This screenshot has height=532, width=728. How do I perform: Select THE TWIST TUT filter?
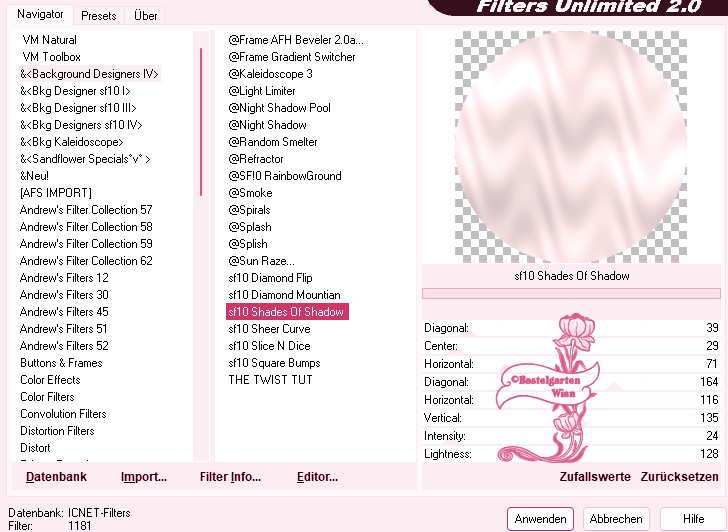tap(270, 380)
